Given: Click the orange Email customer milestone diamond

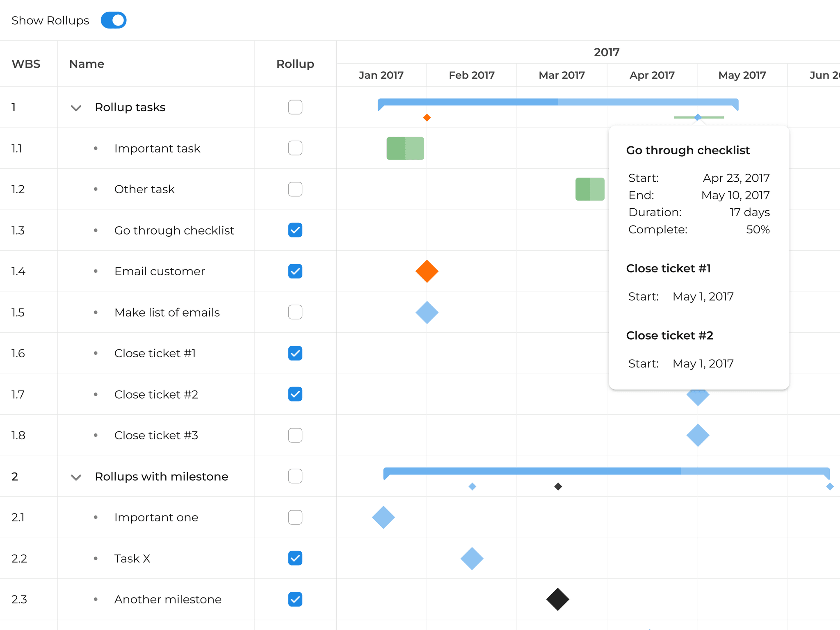Looking at the screenshot, I should click(427, 271).
